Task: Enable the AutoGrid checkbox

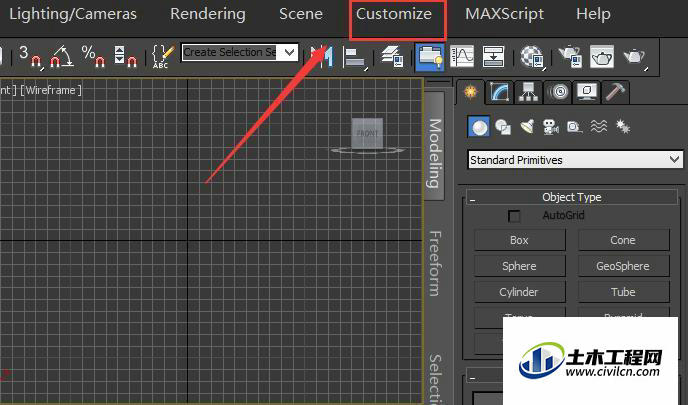Action: tap(514, 215)
